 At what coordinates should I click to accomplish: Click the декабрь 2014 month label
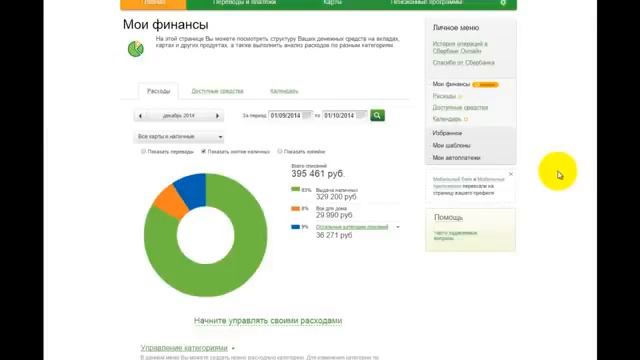pos(179,116)
